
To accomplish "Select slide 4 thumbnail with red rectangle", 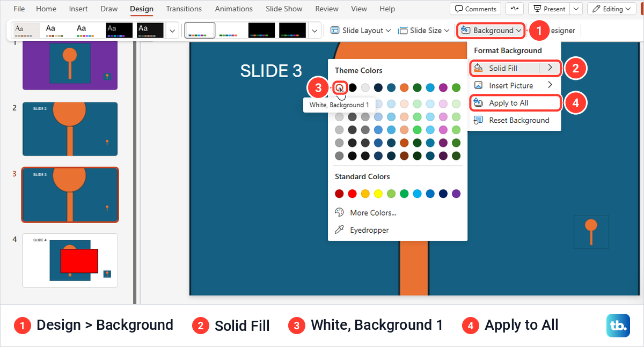I will (70, 260).
